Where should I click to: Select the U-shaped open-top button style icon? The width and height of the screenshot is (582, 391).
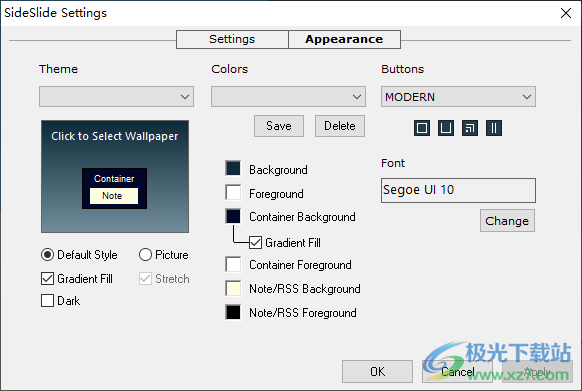[445, 128]
